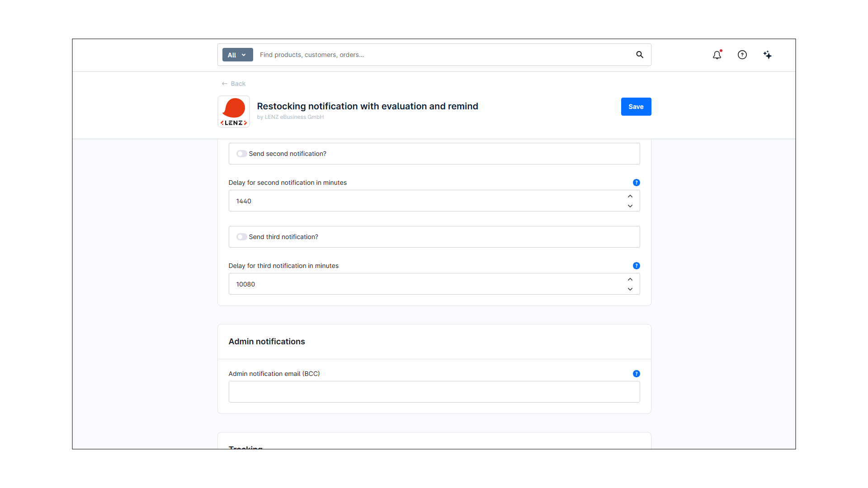This screenshot has width=868, height=488.
Task: Open the All search filter dropdown
Action: pyautogui.click(x=237, y=55)
